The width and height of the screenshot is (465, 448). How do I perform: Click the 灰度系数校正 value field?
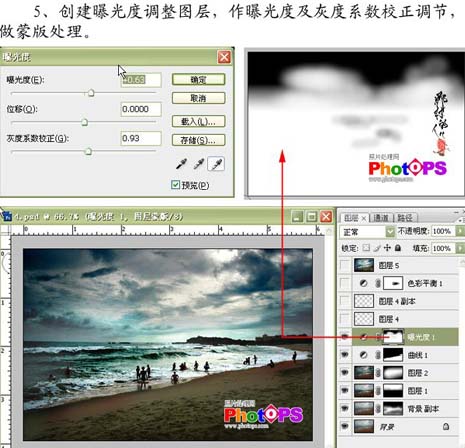click(x=141, y=138)
